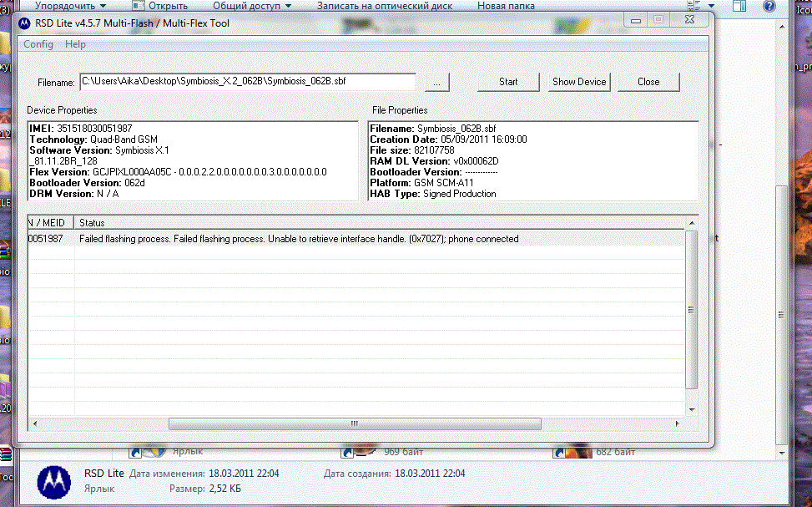This screenshot has width=812, height=507.
Task: Click the 682 байт size text in Explorer
Action: 615,452
